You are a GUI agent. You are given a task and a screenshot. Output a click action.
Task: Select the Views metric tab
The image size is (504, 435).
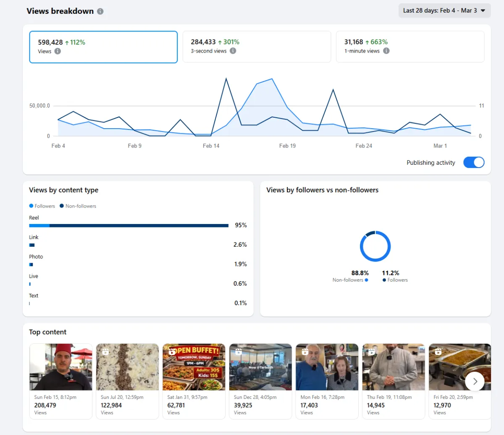pos(103,47)
